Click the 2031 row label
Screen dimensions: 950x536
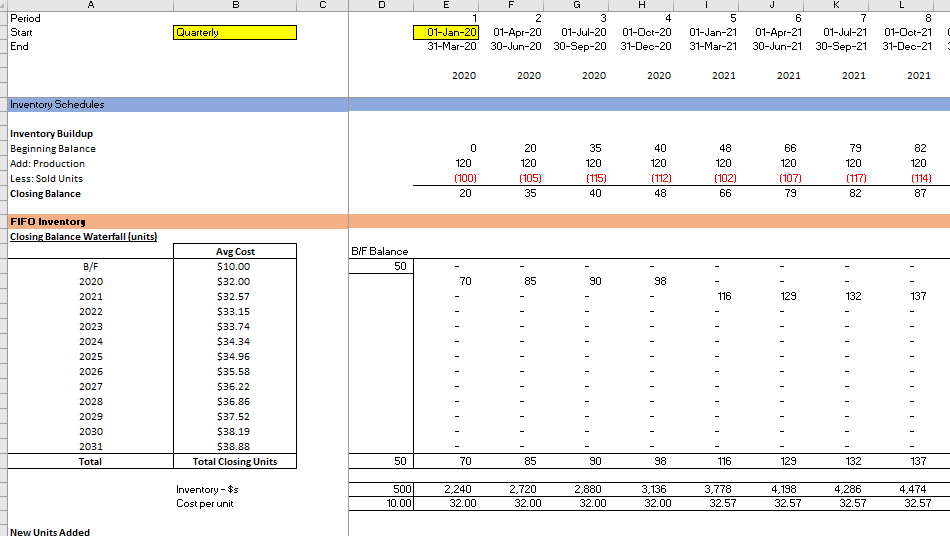coord(91,446)
